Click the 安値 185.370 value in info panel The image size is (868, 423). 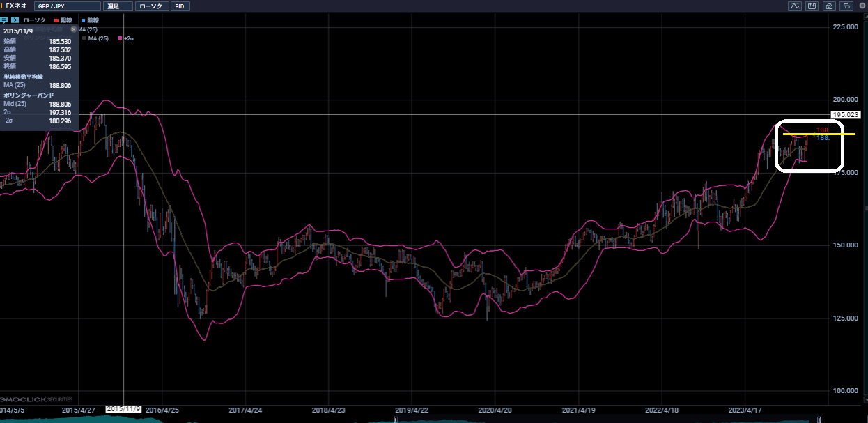[x=61, y=57]
